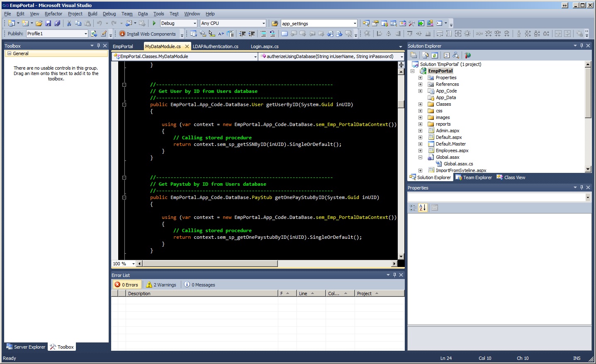Image resolution: width=596 pixels, height=364 pixels.
Task: Toggle the 2 Warnings filter
Action: 161,285
